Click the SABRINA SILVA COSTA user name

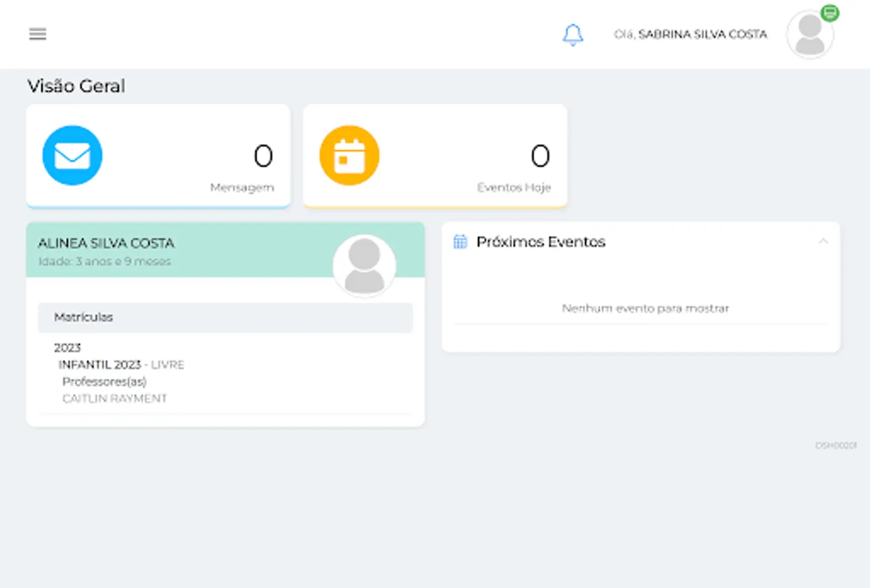tap(703, 34)
